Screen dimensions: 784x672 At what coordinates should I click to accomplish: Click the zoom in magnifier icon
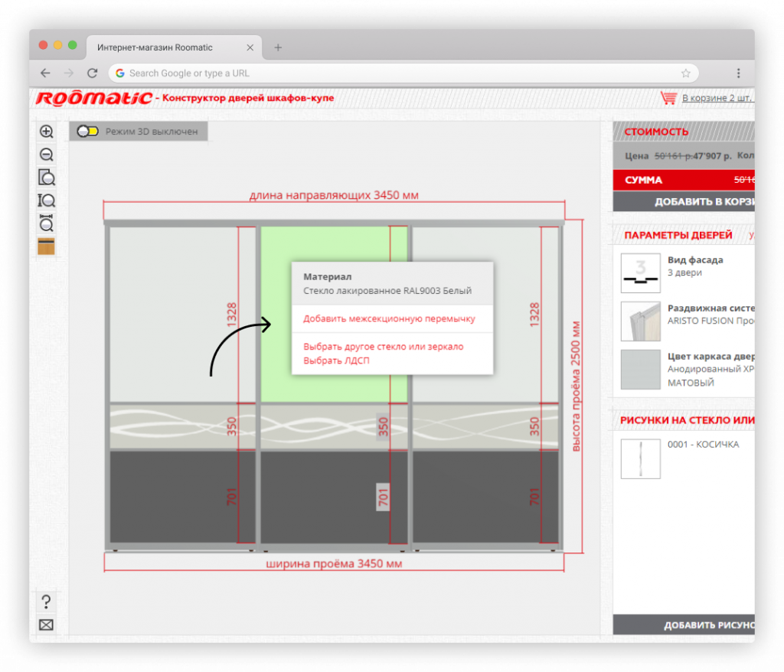47,132
